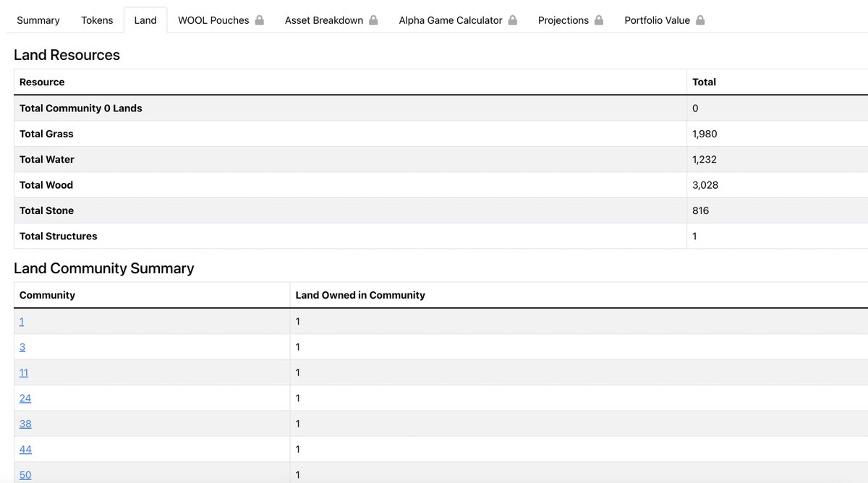Click the lock icon next to Projections
Viewport: 868px width, 483px height.
click(599, 20)
